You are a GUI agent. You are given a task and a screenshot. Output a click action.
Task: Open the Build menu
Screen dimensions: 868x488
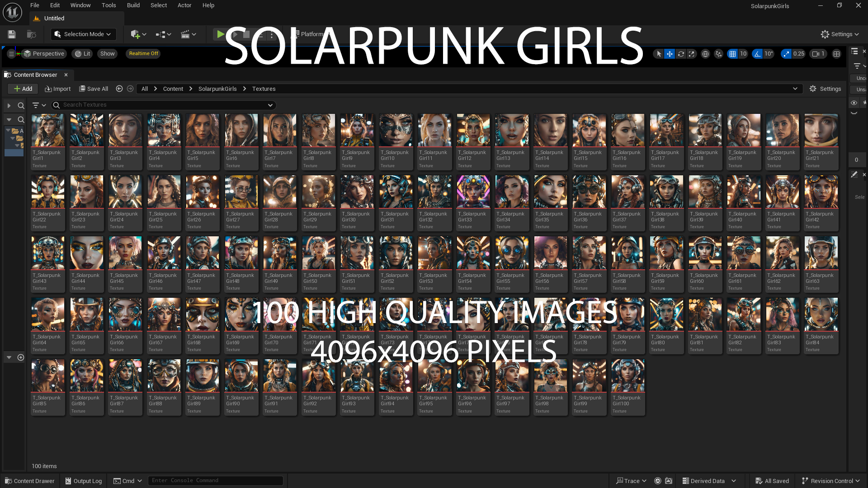[x=133, y=5]
